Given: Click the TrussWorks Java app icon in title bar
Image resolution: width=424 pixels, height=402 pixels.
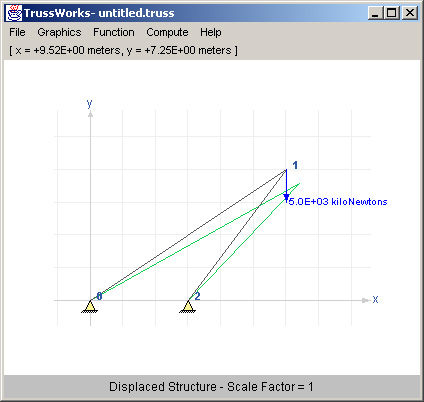Looking at the screenshot, I should [x=14, y=13].
